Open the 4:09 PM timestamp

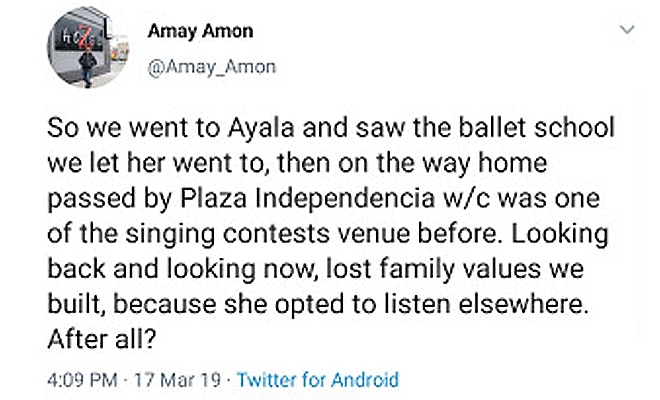82,380
